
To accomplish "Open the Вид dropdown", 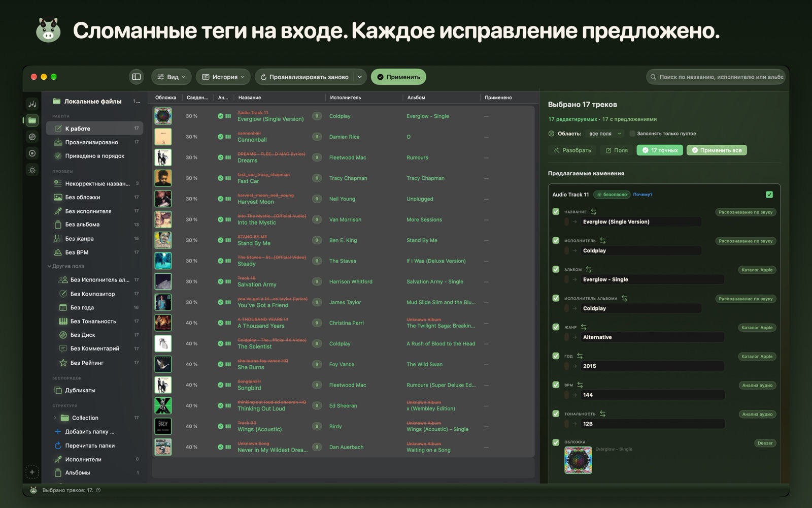I will pos(171,77).
